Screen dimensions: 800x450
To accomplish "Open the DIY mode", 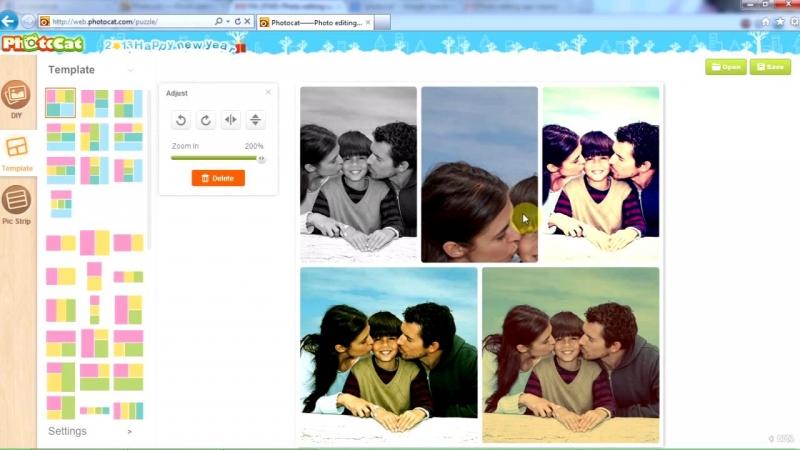I will pyautogui.click(x=17, y=98).
